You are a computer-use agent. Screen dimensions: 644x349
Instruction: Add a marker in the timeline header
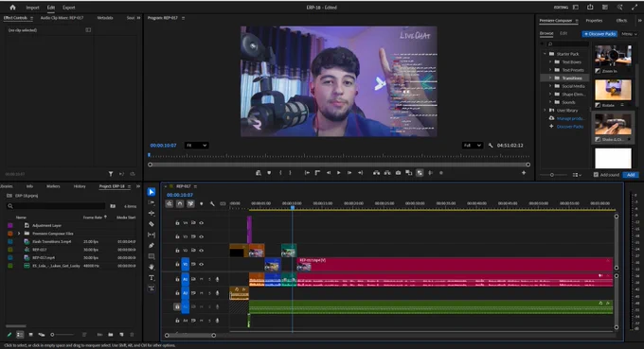[201, 204]
